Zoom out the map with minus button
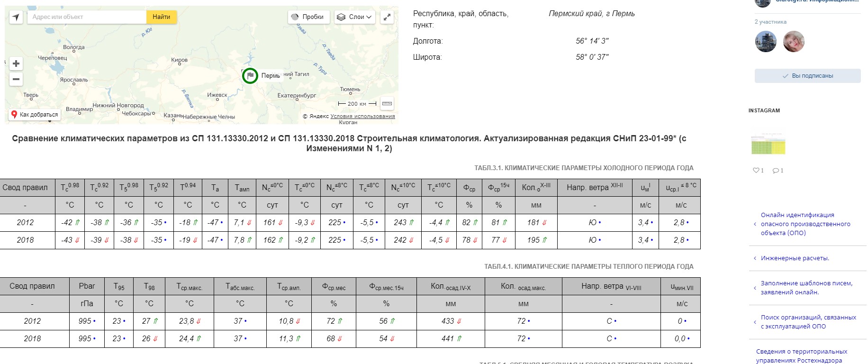868x364 pixels. [16, 79]
